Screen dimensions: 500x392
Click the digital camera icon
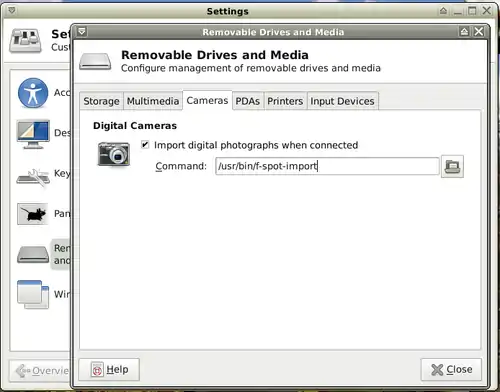tap(114, 154)
